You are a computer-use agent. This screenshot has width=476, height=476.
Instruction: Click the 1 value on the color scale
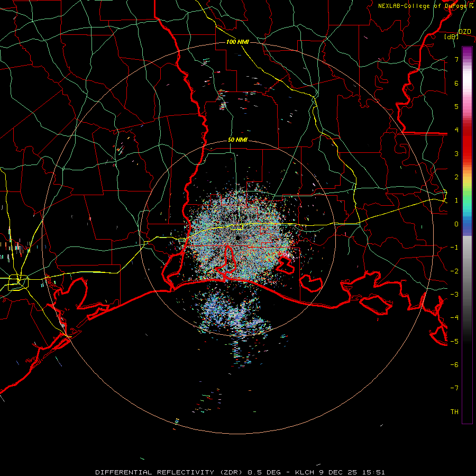(x=456, y=200)
